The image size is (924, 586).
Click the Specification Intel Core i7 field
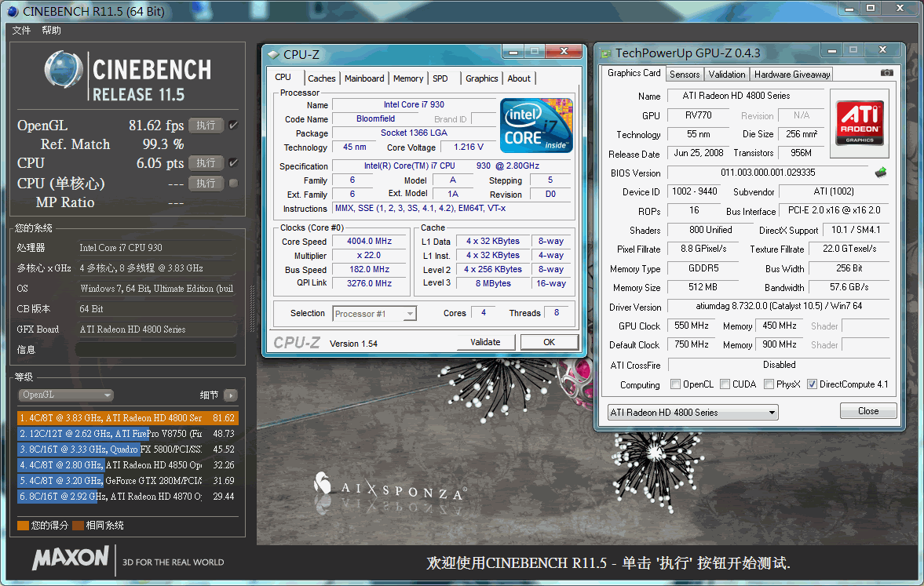point(452,166)
